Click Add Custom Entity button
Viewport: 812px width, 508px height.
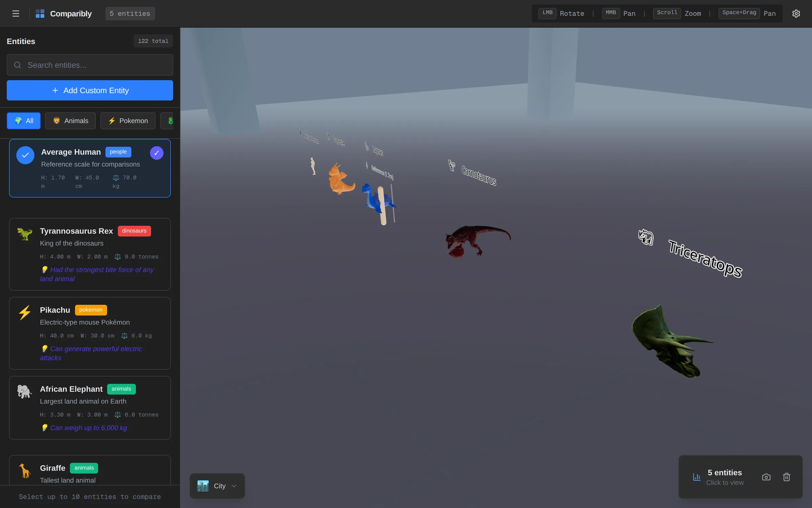[x=90, y=90]
